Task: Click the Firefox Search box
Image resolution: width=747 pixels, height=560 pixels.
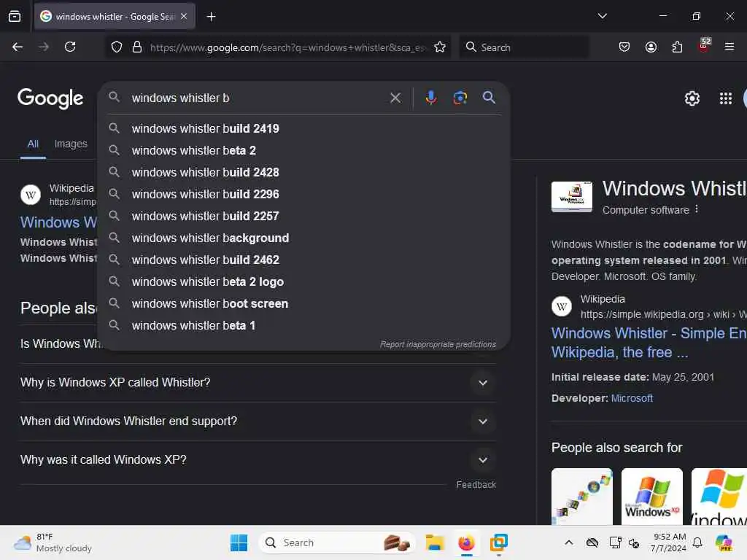Action: tap(524, 47)
